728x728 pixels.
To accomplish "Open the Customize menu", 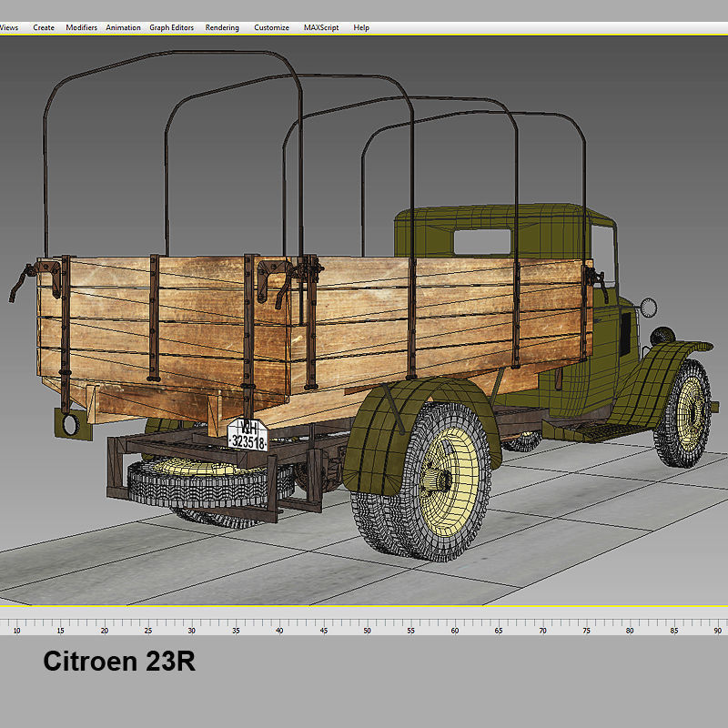I will (x=271, y=28).
